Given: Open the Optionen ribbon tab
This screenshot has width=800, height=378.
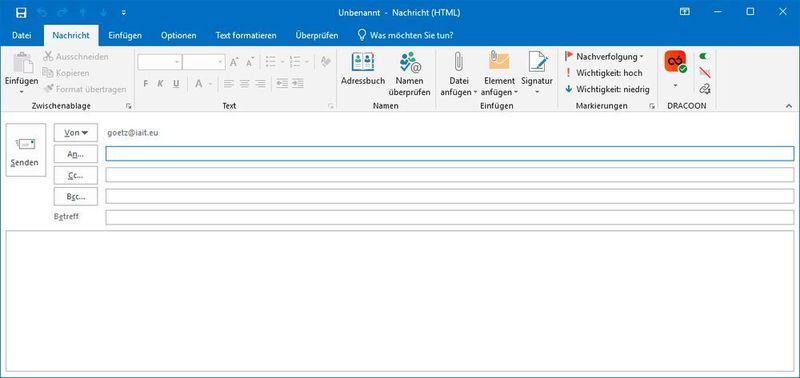Looking at the screenshot, I should 179,35.
